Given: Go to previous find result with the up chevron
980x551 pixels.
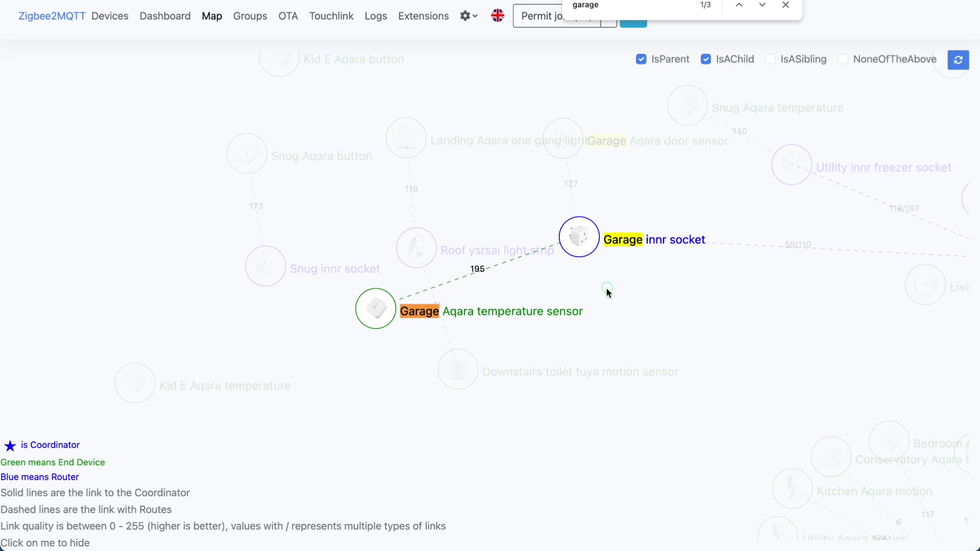Looking at the screenshot, I should coord(739,5).
